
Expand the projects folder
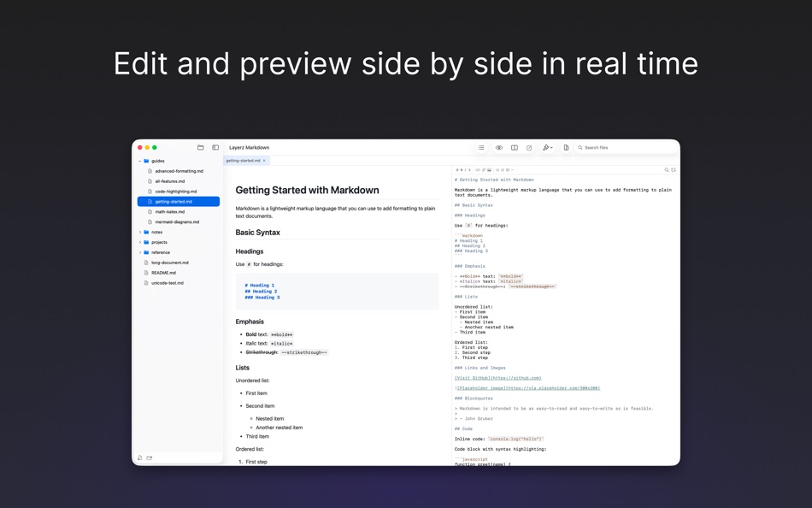140,242
